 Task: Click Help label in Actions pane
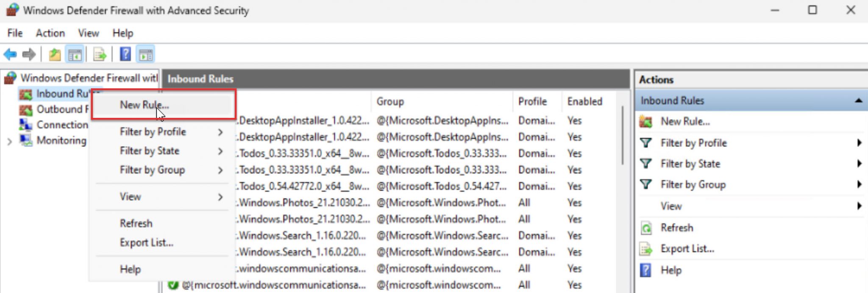671,270
